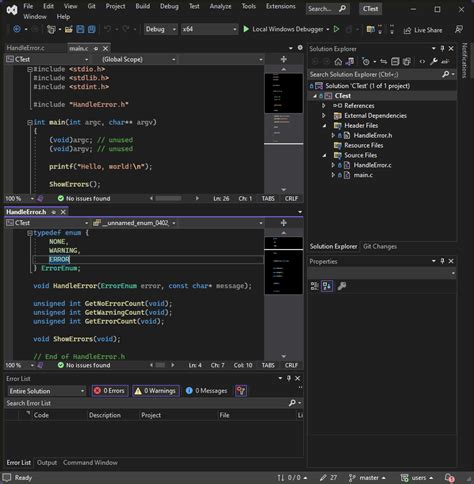Toggle the 0 Errors filter
This screenshot has width=474, height=484.
tap(110, 391)
